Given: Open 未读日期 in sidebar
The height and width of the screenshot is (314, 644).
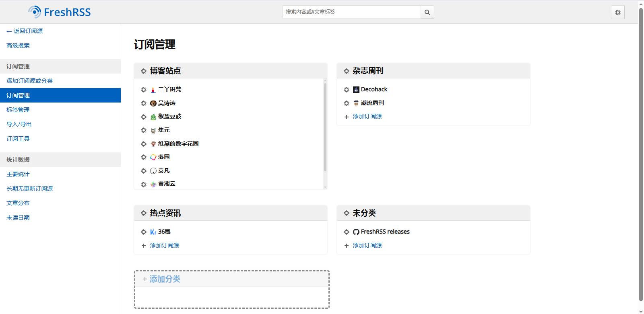Looking at the screenshot, I should pos(60,218).
